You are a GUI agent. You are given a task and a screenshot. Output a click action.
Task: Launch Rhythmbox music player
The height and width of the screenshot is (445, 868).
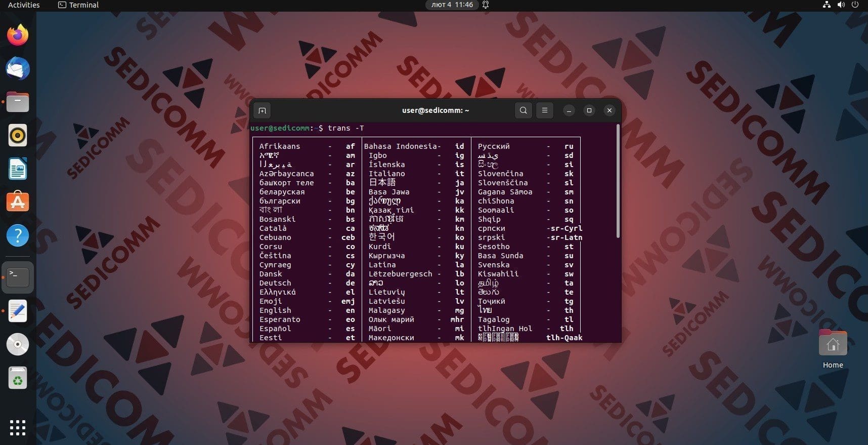18,136
